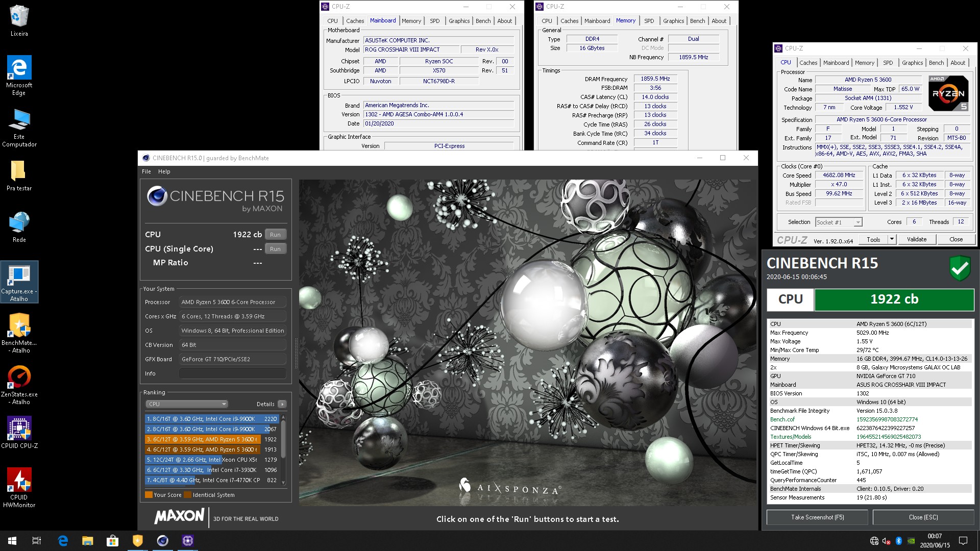Run the CPU Single Core benchmark
Image resolution: width=980 pixels, height=551 pixels.
[275, 249]
